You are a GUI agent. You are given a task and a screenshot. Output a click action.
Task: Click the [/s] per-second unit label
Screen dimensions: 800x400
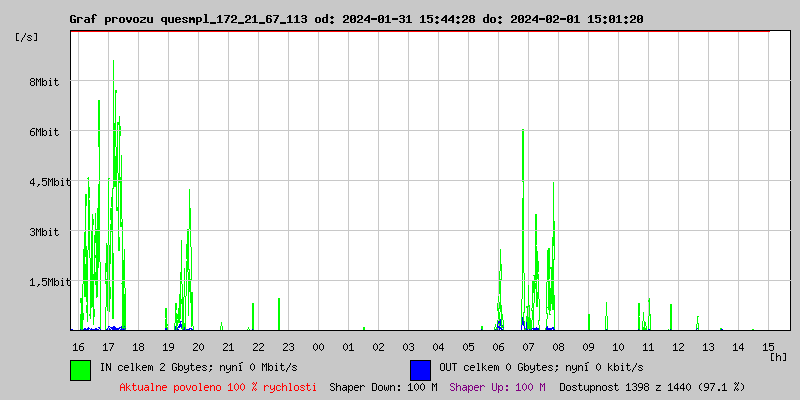(x=27, y=36)
